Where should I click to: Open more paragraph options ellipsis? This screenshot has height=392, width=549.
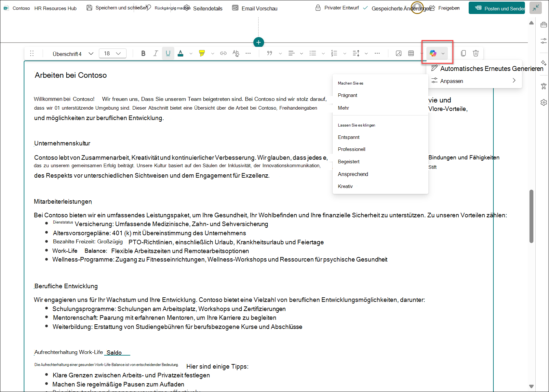click(x=377, y=53)
